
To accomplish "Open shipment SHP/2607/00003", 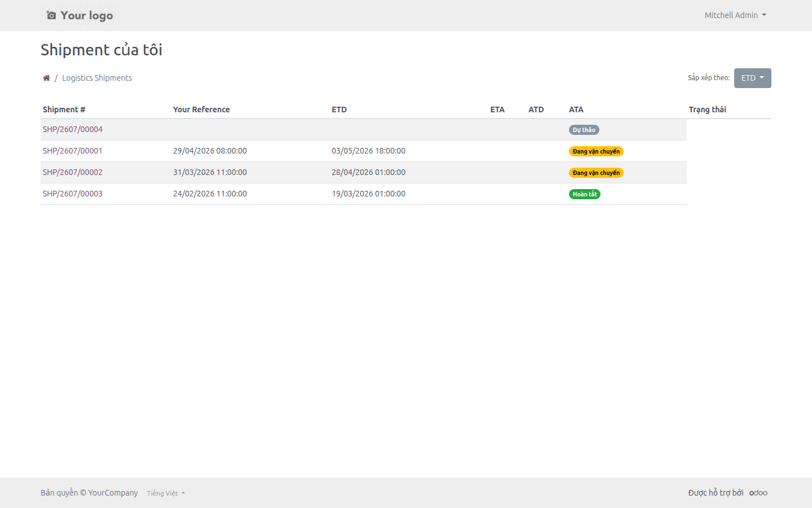I will [73, 194].
